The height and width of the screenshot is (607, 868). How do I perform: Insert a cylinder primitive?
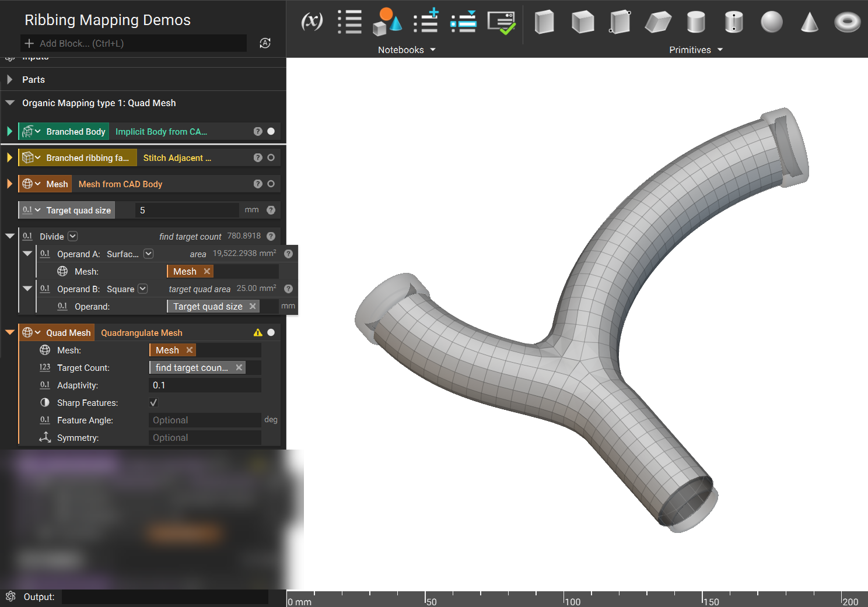point(696,22)
